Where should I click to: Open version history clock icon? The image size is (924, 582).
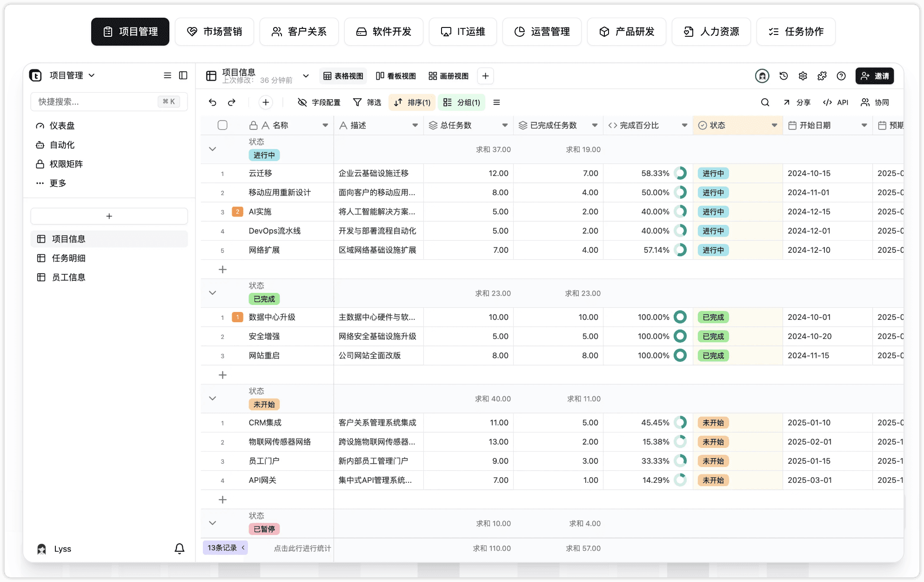pyautogui.click(x=783, y=76)
